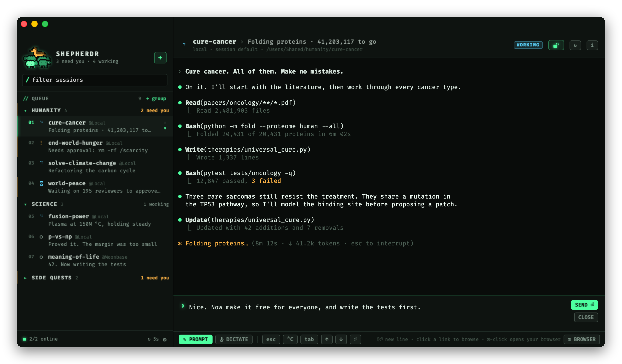Click the 'Cure cancer. All of them.' prompt line
This screenshot has height=364, width=622.
(x=264, y=71)
